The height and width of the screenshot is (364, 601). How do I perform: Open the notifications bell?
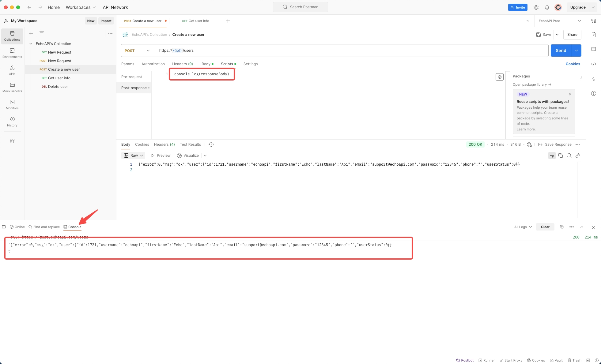tap(547, 7)
